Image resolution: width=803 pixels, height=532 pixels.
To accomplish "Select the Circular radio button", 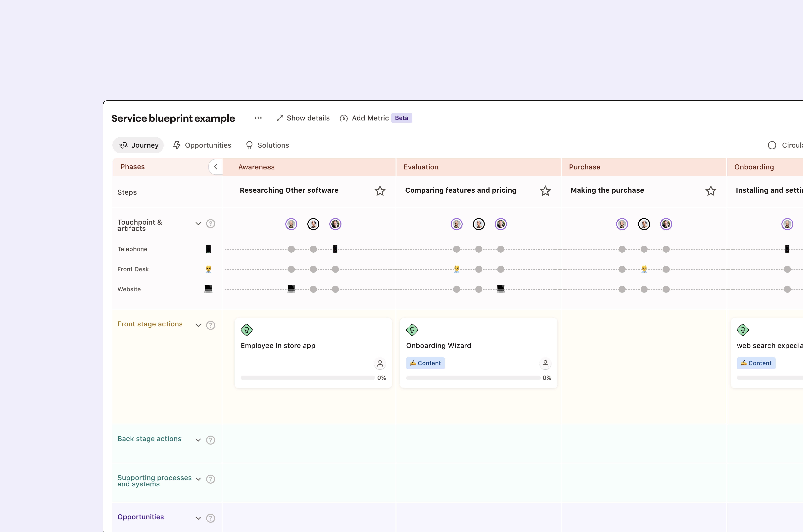I will point(772,145).
